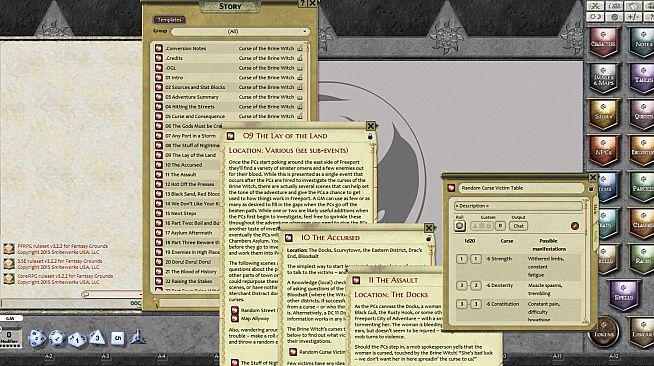Screen dimensions: 654x366
Task: Open the Images & Maps sidebar banner
Action: (x=603, y=78)
